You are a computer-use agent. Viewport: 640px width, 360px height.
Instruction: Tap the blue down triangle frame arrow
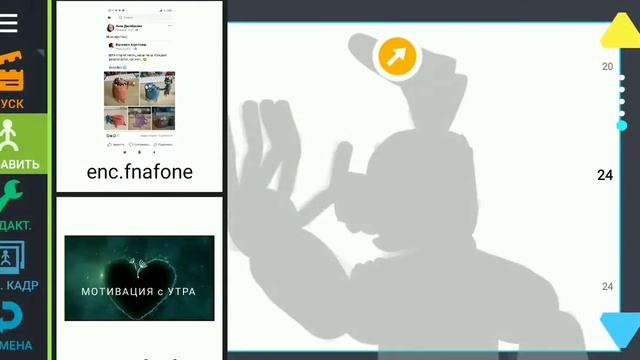pos(620,330)
